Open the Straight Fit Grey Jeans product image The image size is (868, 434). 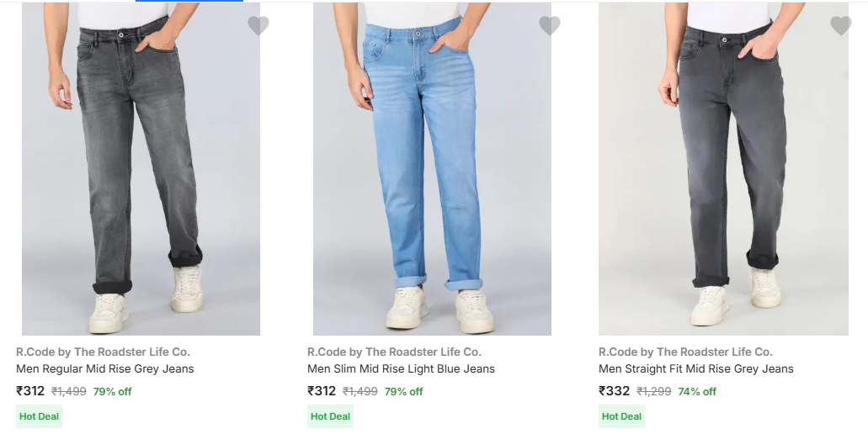(x=723, y=168)
